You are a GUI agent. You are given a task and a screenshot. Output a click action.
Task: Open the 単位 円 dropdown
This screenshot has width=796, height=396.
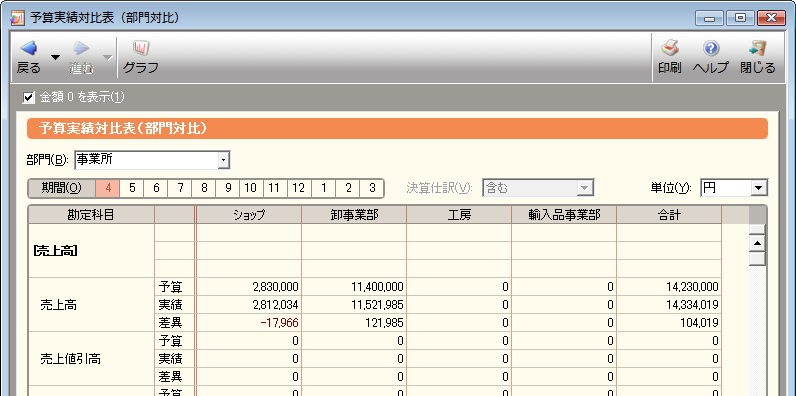pyautogui.click(x=759, y=188)
